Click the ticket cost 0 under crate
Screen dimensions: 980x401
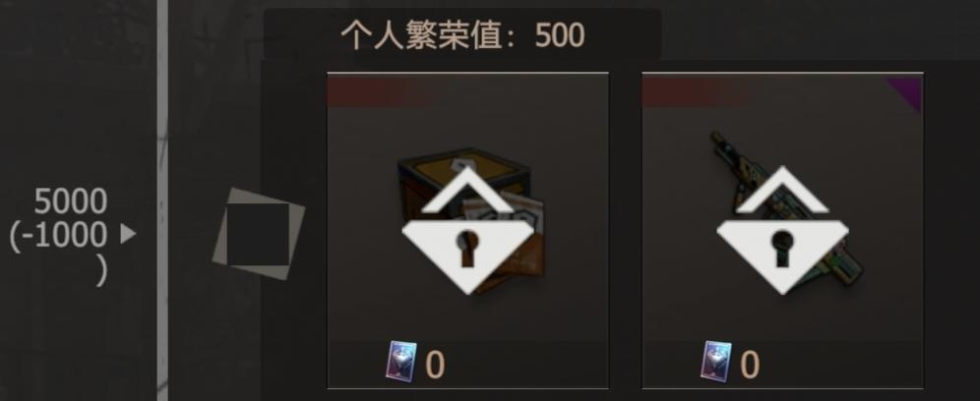point(435,365)
